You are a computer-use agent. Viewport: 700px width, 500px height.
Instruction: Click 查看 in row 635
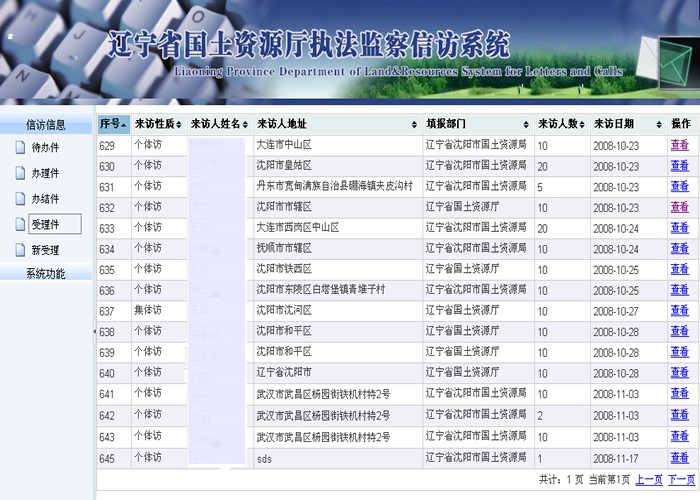[679, 269]
